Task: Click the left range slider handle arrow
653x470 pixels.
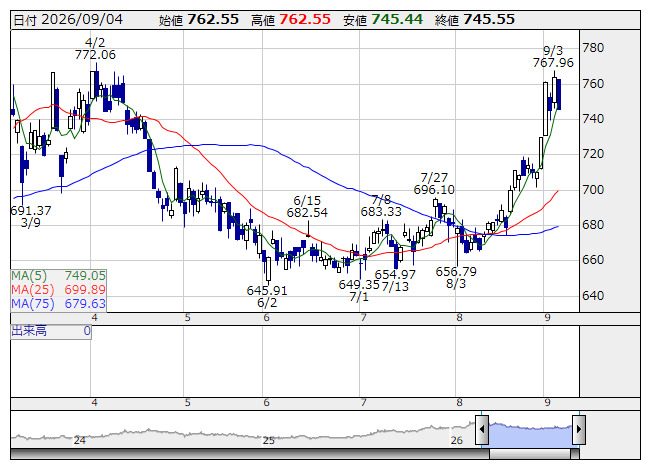Action: (x=482, y=429)
